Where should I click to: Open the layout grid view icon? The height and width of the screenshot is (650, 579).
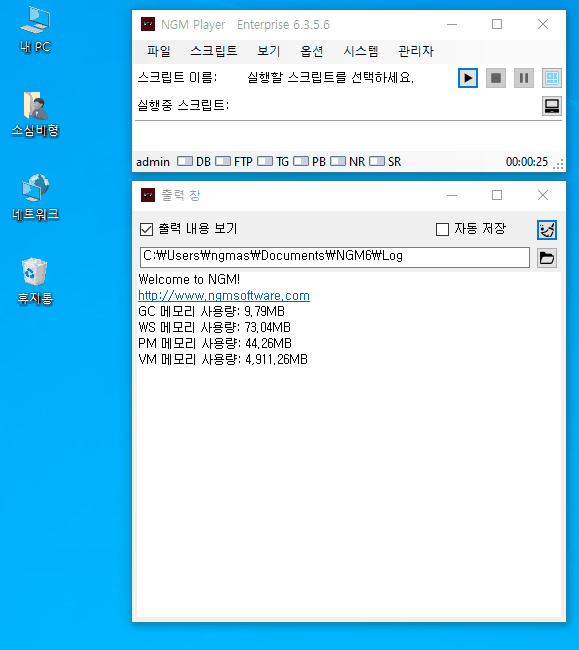(552, 78)
